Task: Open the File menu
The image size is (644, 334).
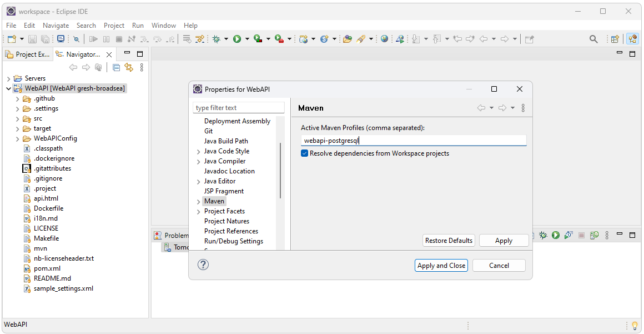Action: pyautogui.click(x=11, y=26)
